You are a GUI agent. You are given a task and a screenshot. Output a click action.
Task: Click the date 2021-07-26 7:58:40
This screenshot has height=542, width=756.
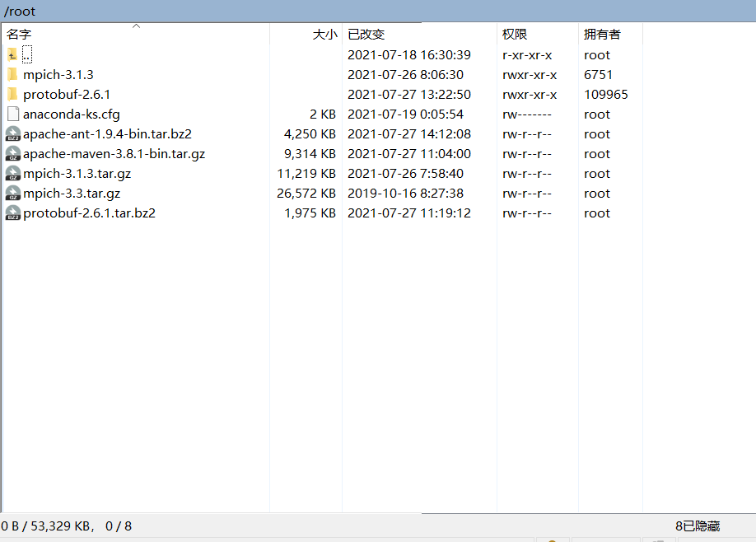[405, 174]
